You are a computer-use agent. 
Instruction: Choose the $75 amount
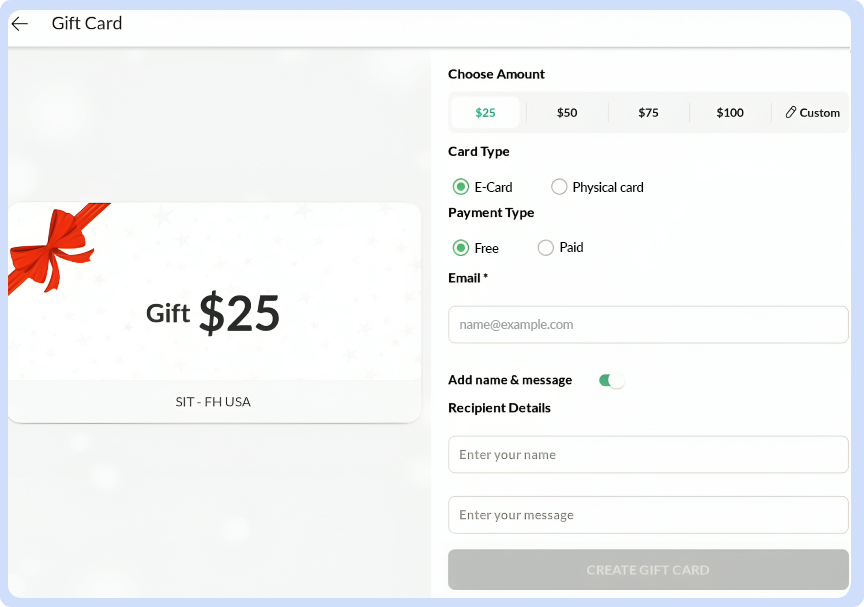pos(648,113)
